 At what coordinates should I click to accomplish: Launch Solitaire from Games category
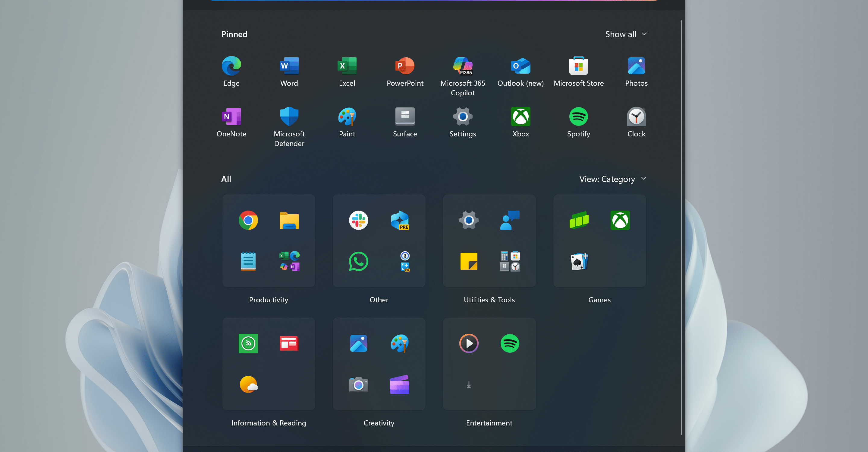[x=579, y=261]
